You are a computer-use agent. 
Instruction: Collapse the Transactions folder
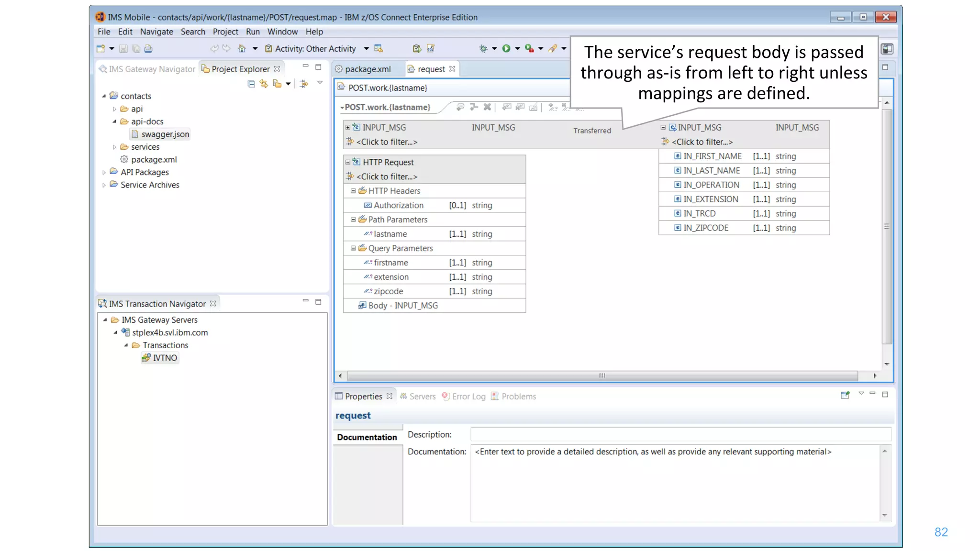pos(126,345)
